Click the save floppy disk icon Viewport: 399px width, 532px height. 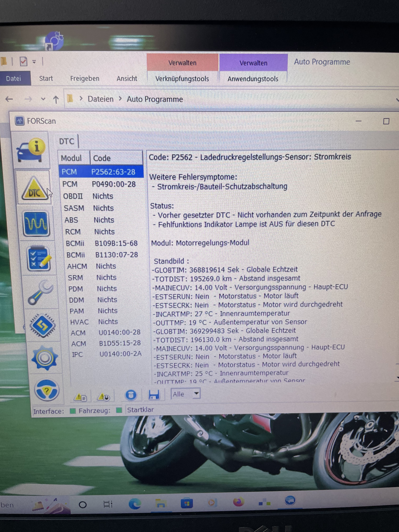154,395
